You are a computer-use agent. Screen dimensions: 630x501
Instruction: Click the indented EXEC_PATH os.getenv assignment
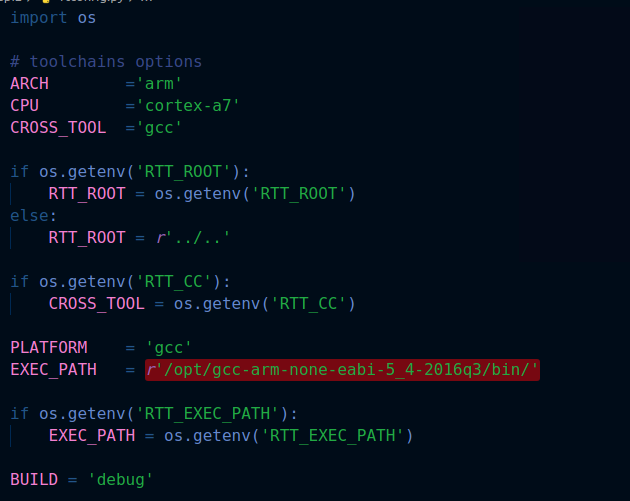point(230,435)
